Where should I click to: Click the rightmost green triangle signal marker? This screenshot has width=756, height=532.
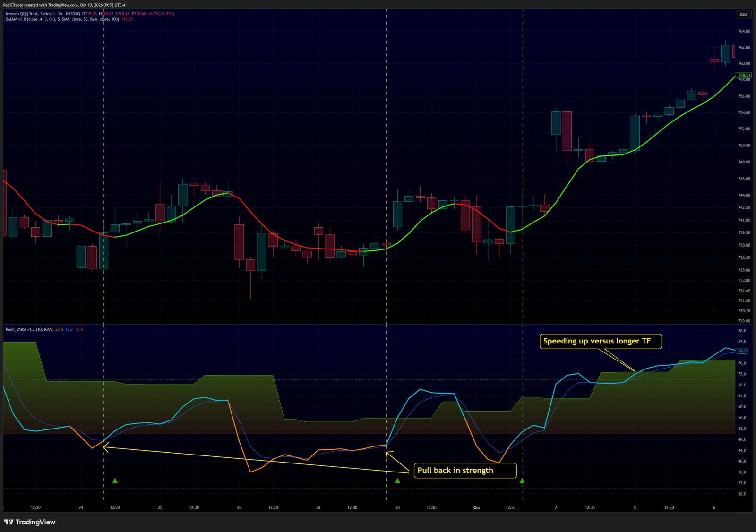point(522,481)
